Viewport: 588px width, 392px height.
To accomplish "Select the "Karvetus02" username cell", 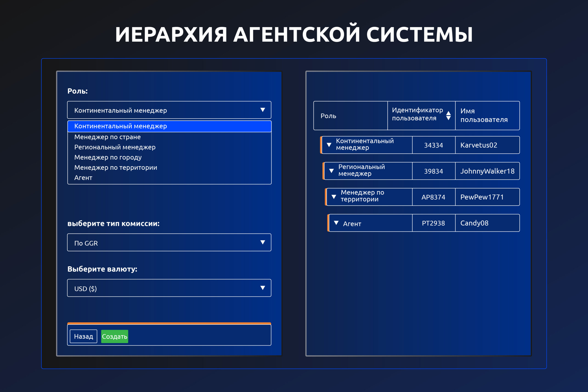I will click(478, 145).
